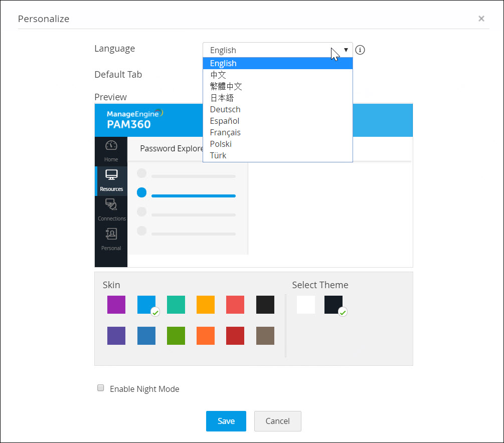Pick the purple skin swatch

tap(116, 305)
